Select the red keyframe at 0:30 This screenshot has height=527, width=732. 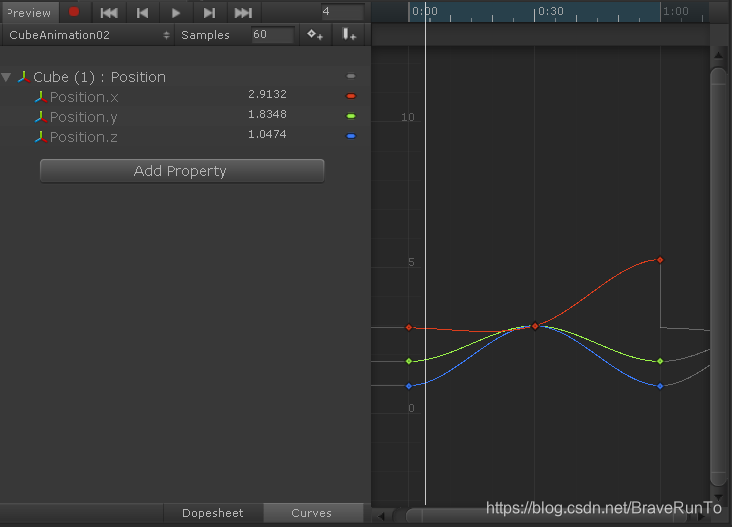535,326
